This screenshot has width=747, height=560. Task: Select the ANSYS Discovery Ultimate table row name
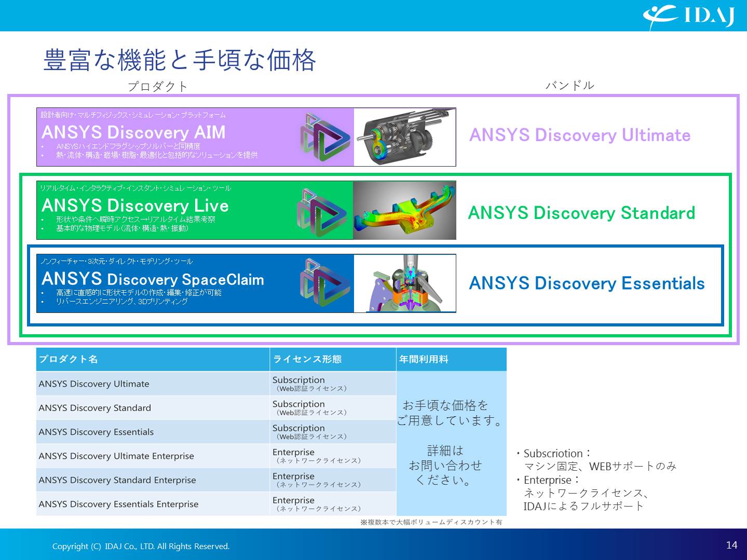(94, 384)
